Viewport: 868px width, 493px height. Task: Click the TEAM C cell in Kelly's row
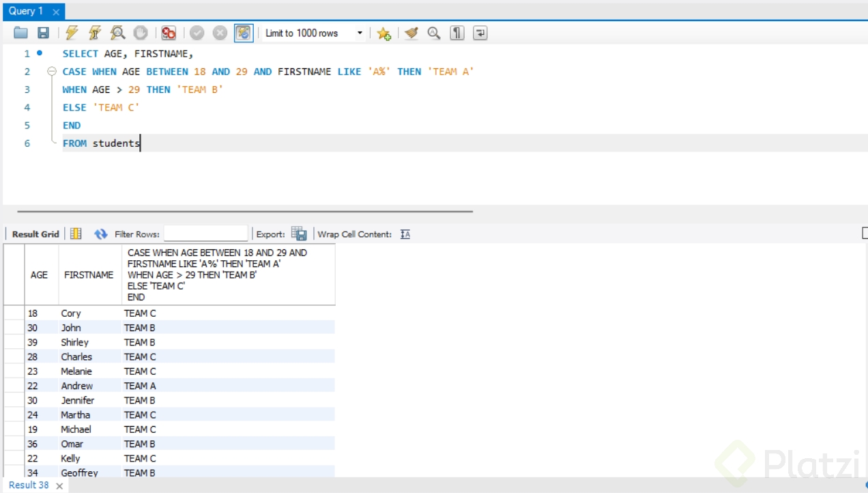tap(229, 458)
